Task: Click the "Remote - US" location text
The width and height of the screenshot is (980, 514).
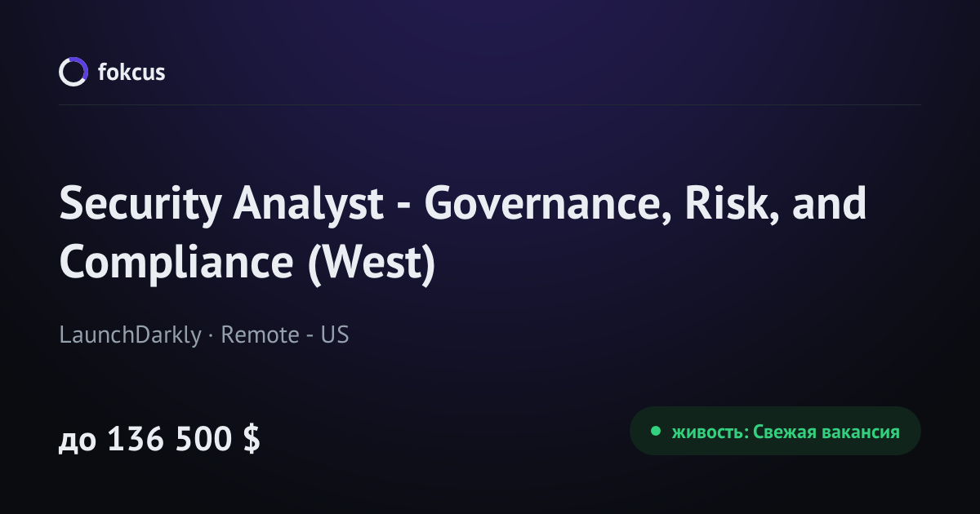Action: (x=285, y=335)
